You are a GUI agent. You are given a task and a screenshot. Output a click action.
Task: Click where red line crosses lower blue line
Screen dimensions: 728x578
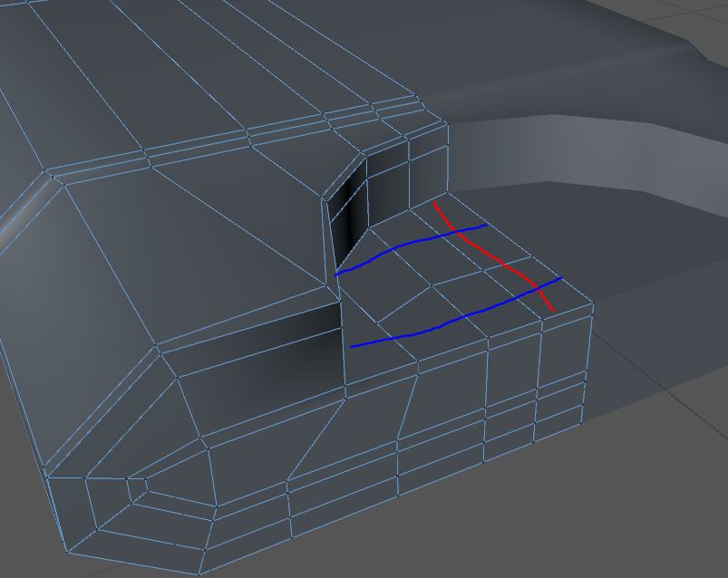click(x=539, y=288)
